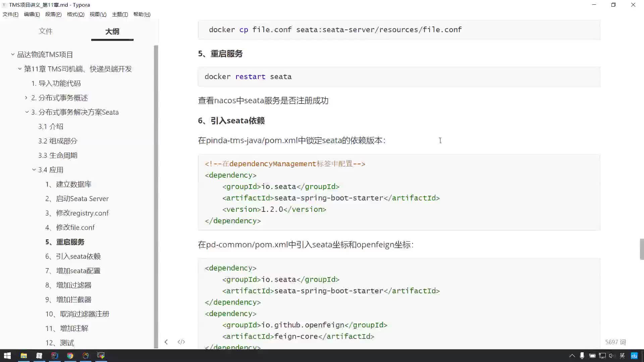This screenshot has height=362, width=644.
Task: Select outline item 6、引入seata依赖
Action: coord(73,256)
